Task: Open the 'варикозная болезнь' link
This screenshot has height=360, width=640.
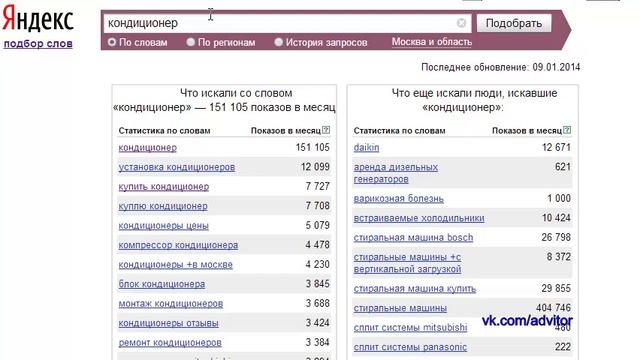Action: click(398, 199)
